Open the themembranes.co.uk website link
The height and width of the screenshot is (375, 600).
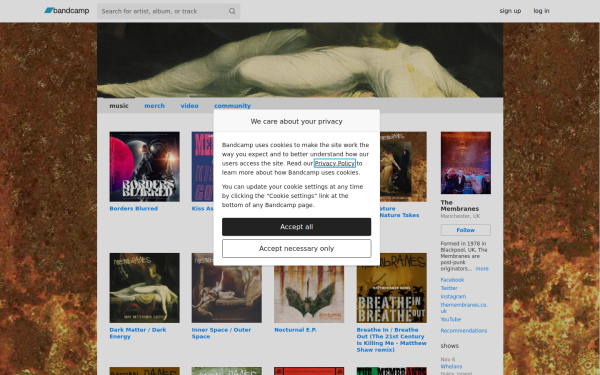click(x=464, y=308)
